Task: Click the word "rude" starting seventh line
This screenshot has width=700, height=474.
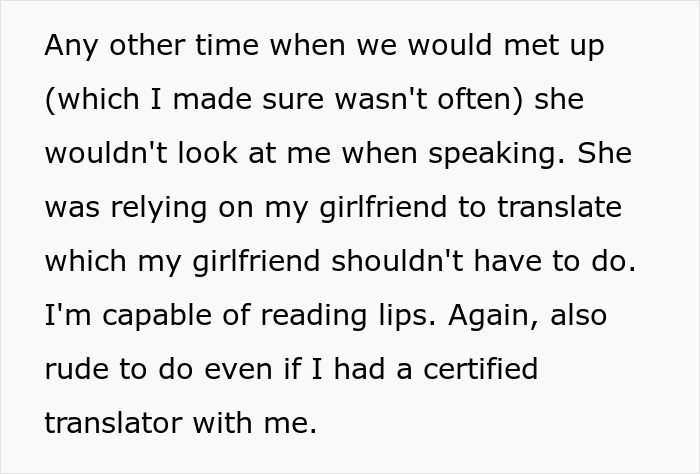Action: coord(77,369)
